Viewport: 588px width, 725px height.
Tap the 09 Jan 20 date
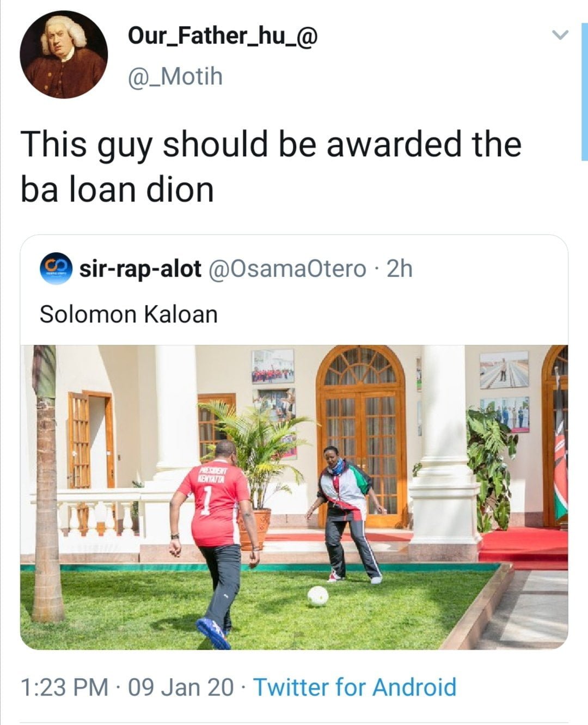point(180,687)
